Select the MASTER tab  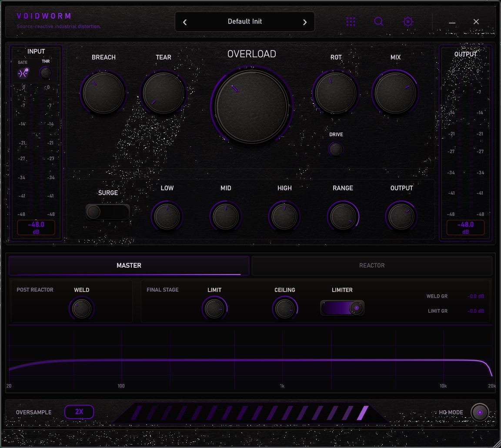[x=129, y=265]
